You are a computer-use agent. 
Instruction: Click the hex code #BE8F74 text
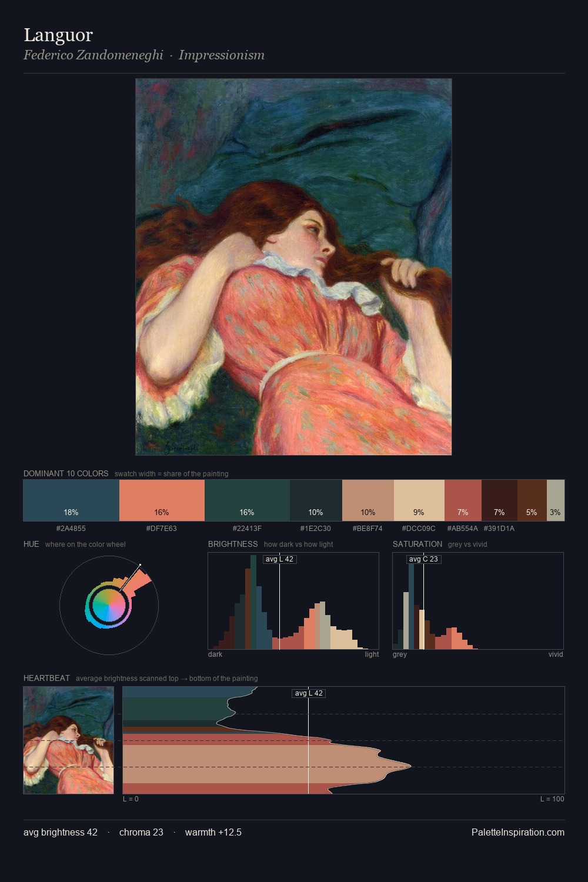click(368, 529)
